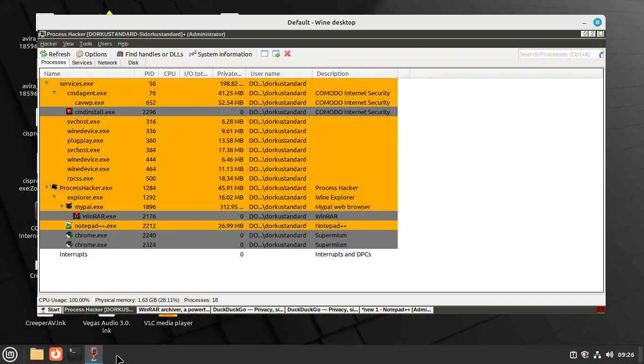Click the cmdinstall.exe process icon

point(70,112)
